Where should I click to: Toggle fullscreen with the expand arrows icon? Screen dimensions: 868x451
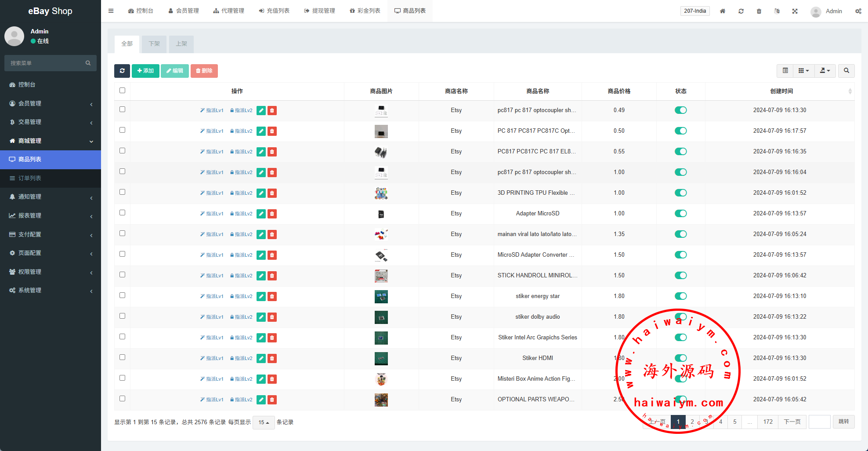(795, 11)
